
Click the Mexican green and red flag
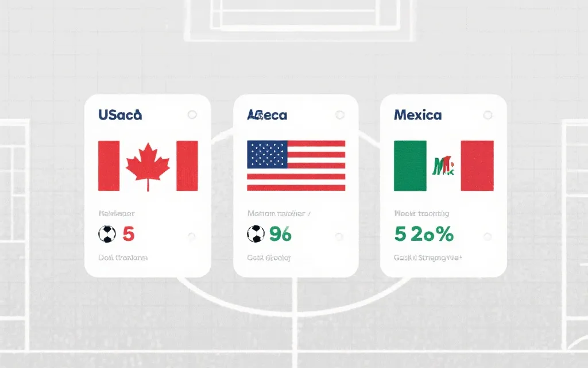(444, 166)
